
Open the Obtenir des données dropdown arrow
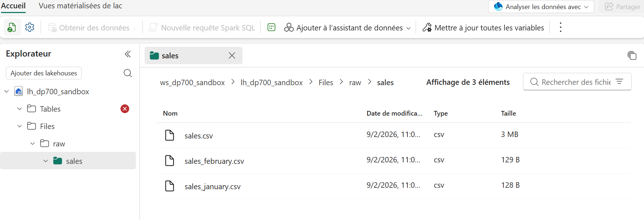(135, 28)
